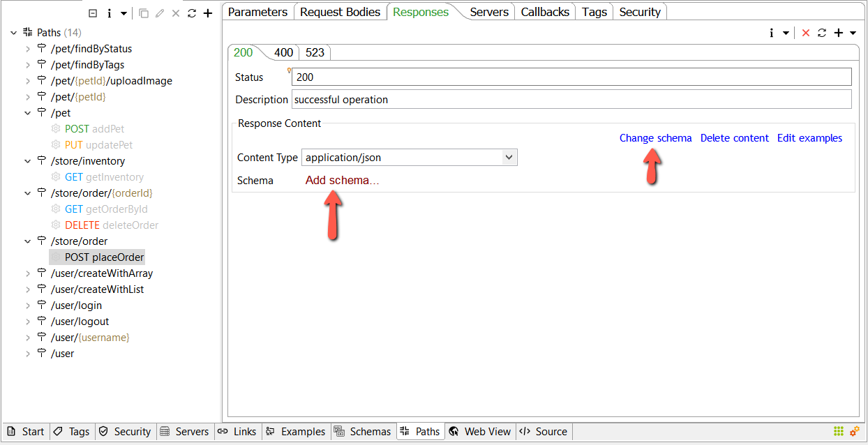Click the pencil edit icon above the Paths tree
This screenshot has height=445, width=868.
pos(160,13)
